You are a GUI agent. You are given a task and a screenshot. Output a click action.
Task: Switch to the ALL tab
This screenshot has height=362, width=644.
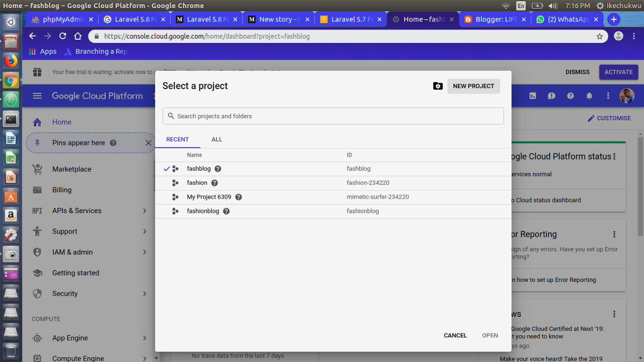click(x=217, y=139)
